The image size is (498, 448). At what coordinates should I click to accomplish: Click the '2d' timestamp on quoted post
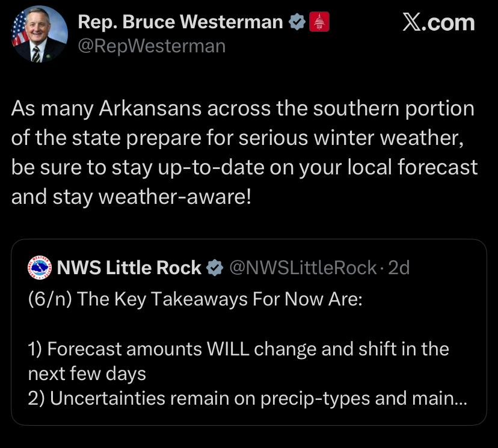(399, 268)
